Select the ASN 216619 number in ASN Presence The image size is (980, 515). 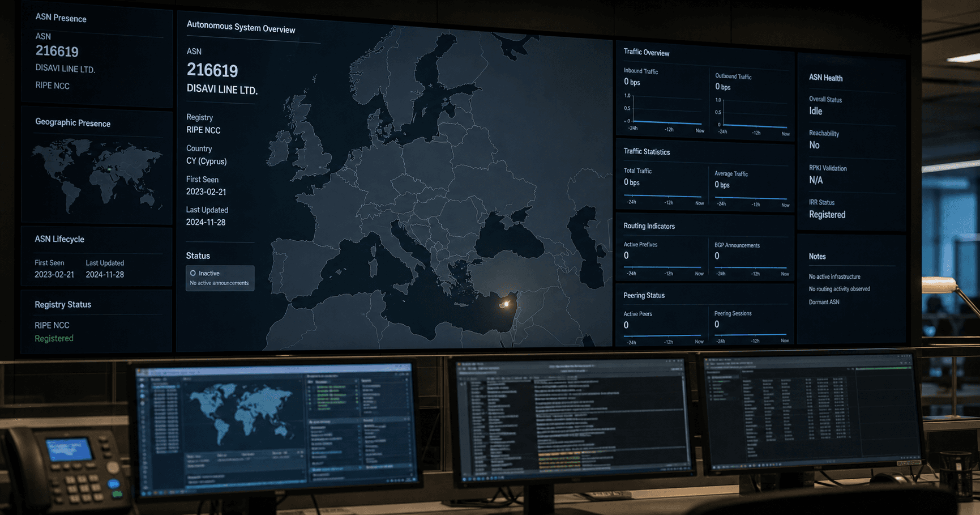[57, 51]
